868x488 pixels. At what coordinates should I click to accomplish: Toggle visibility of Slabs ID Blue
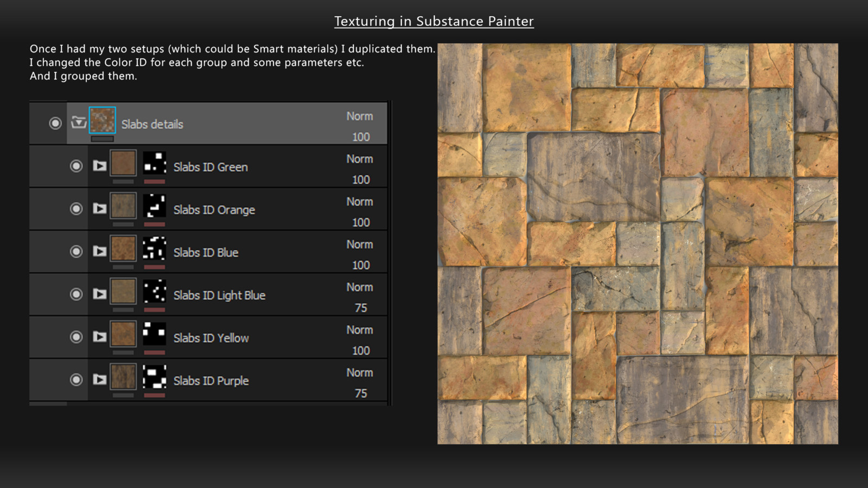coord(76,252)
